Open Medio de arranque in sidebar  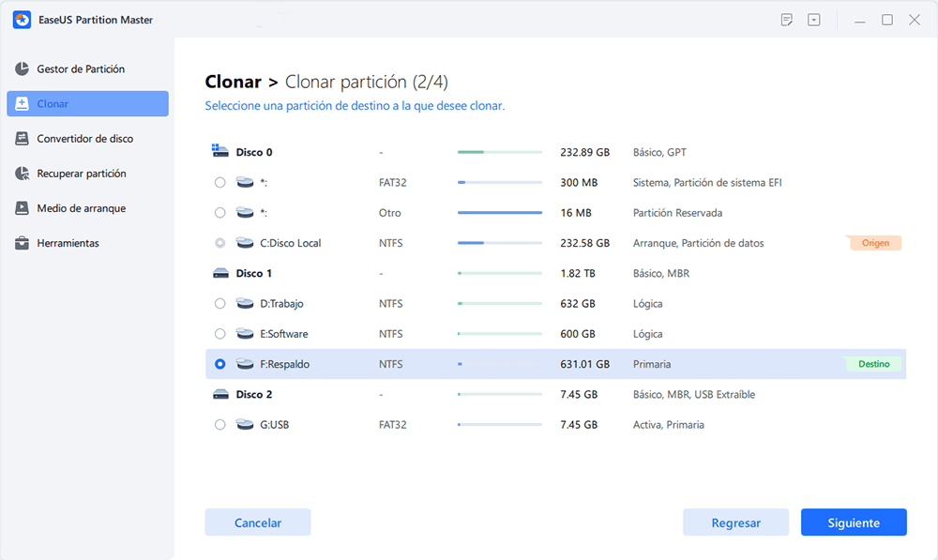[x=88, y=208]
